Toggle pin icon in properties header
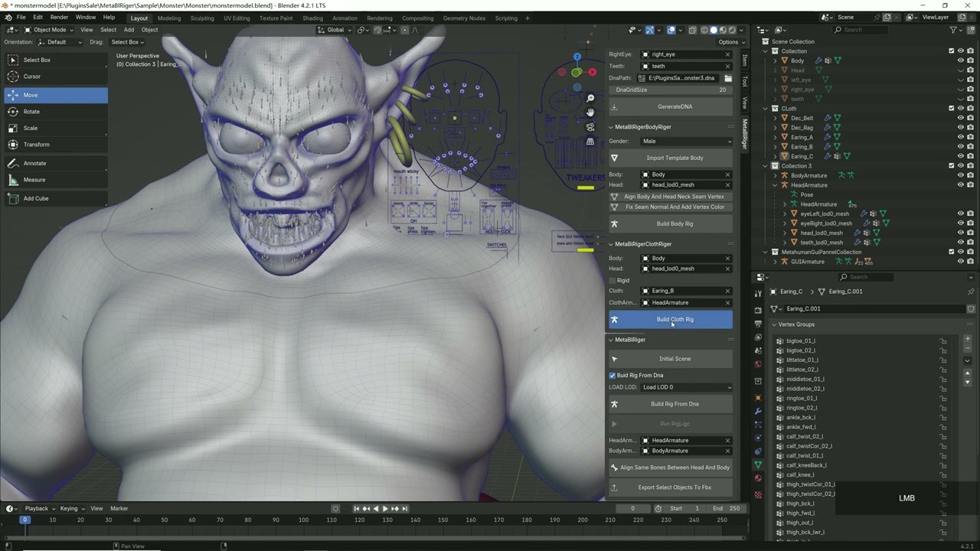The width and height of the screenshot is (980, 551). click(971, 292)
